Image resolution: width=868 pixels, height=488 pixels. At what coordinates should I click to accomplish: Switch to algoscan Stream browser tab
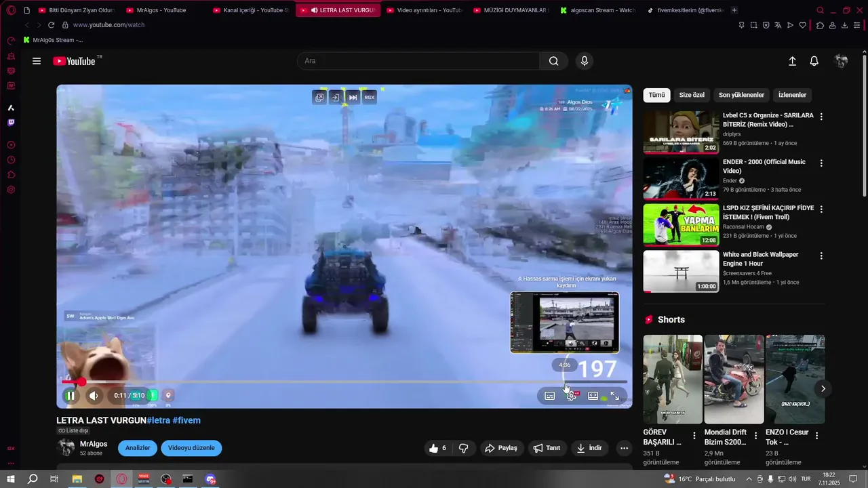click(x=598, y=10)
